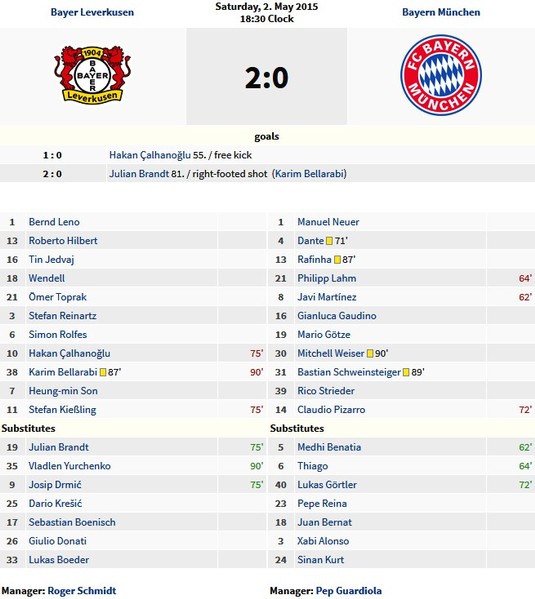
Task: Open the Bayern München team name link
Action: pos(441,12)
